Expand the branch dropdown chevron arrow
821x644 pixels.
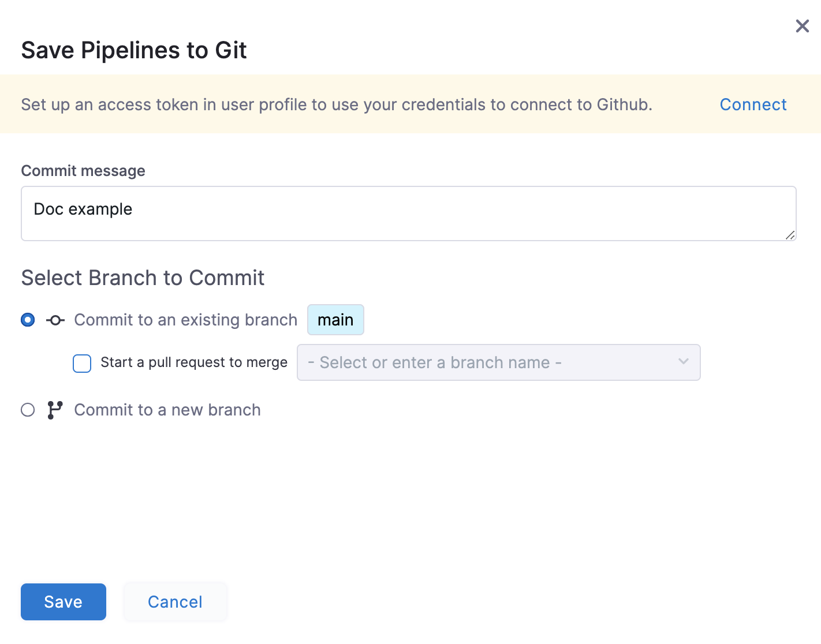pos(684,362)
